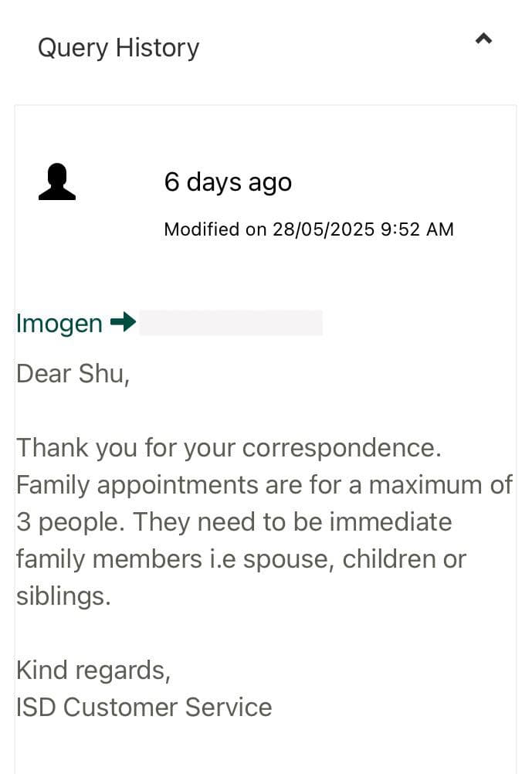Click the word "immediate" in the message

[390, 522]
